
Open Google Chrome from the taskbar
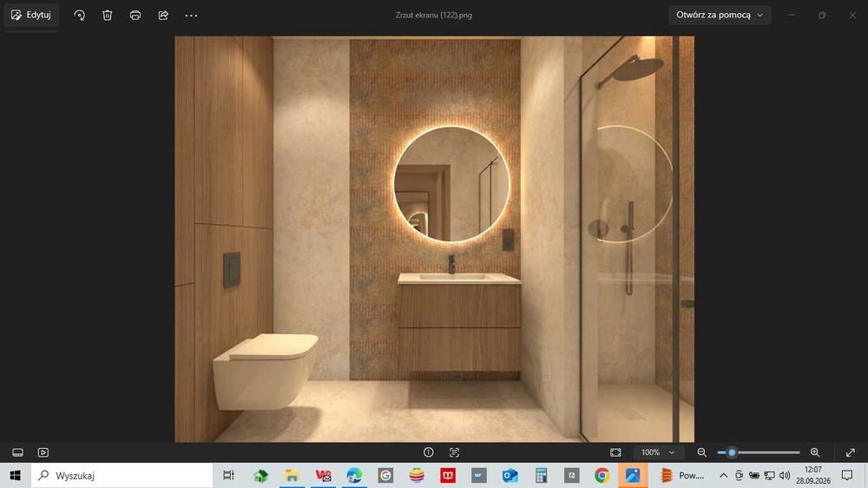(x=602, y=475)
